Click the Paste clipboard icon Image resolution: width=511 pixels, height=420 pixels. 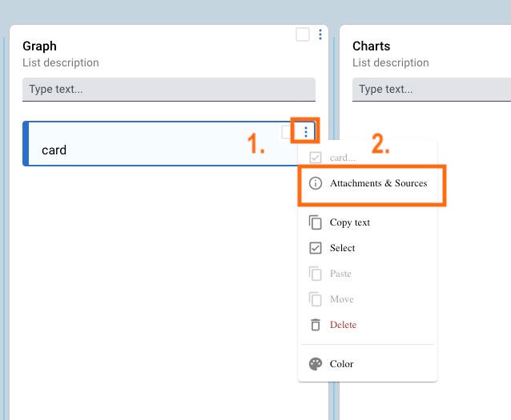315,274
